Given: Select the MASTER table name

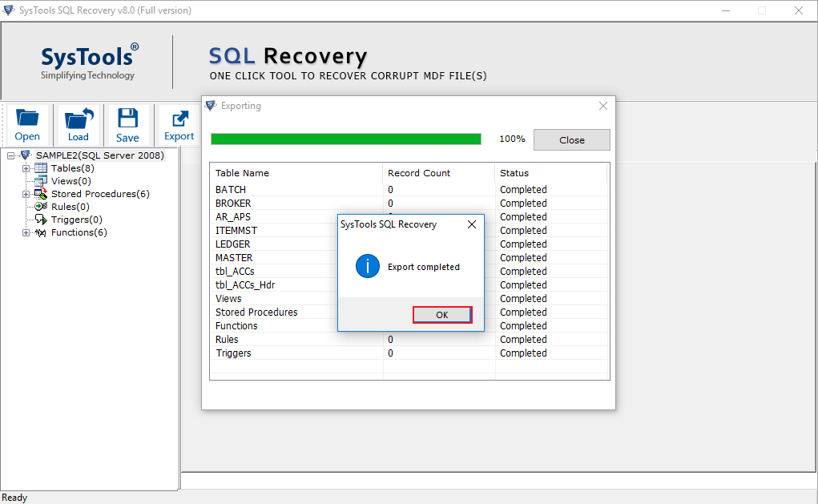Looking at the screenshot, I should click(234, 257).
